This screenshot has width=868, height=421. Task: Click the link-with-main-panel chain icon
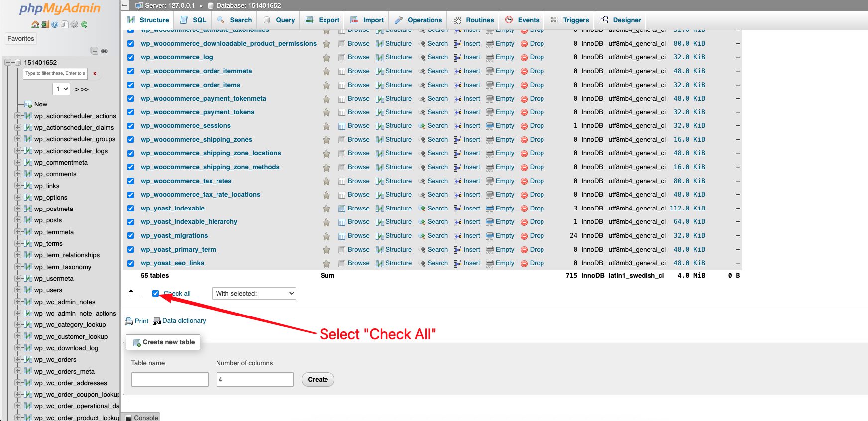104,51
